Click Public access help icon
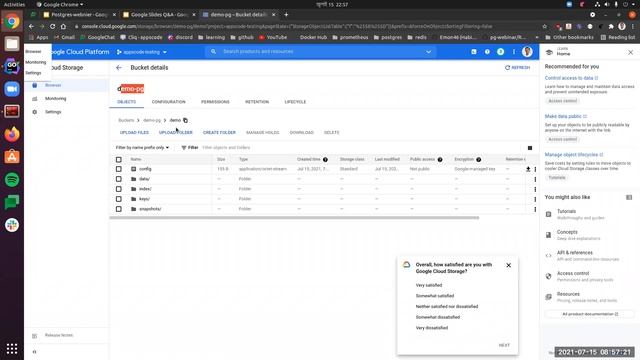Image resolution: width=640 pixels, height=360 pixels. coord(440,160)
